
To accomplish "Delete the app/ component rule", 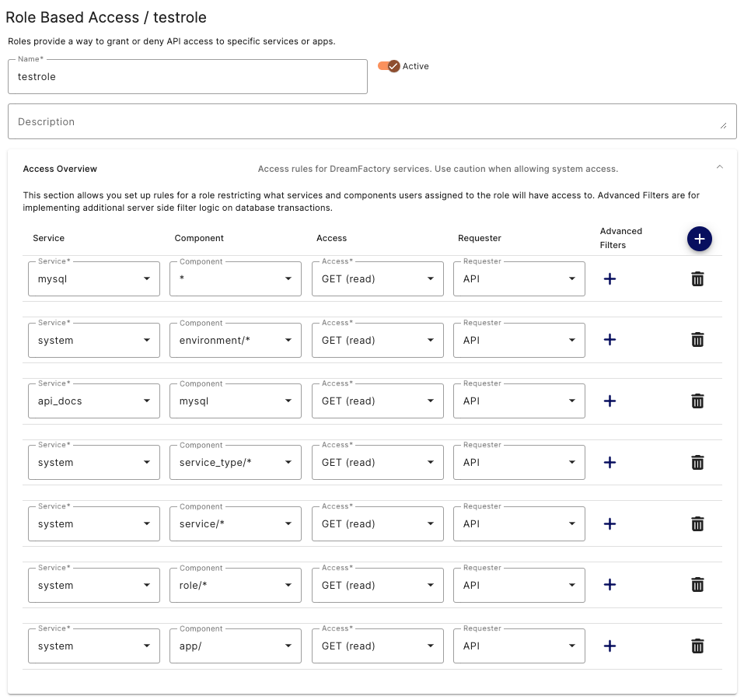I will pos(697,646).
